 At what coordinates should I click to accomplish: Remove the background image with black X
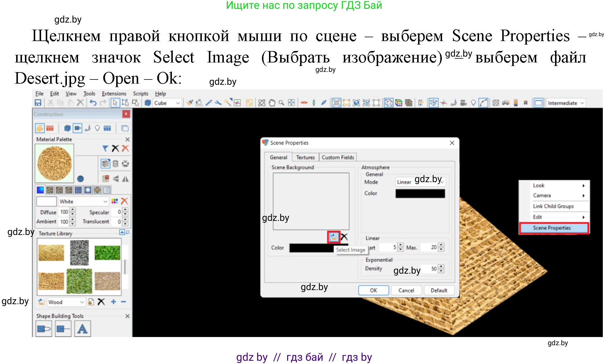(344, 237)
